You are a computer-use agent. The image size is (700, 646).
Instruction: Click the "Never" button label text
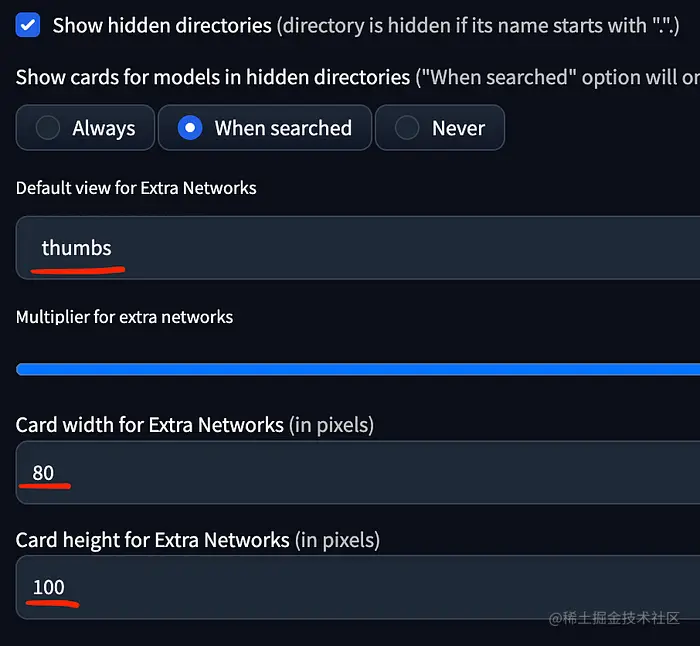[x=458, y=128]
